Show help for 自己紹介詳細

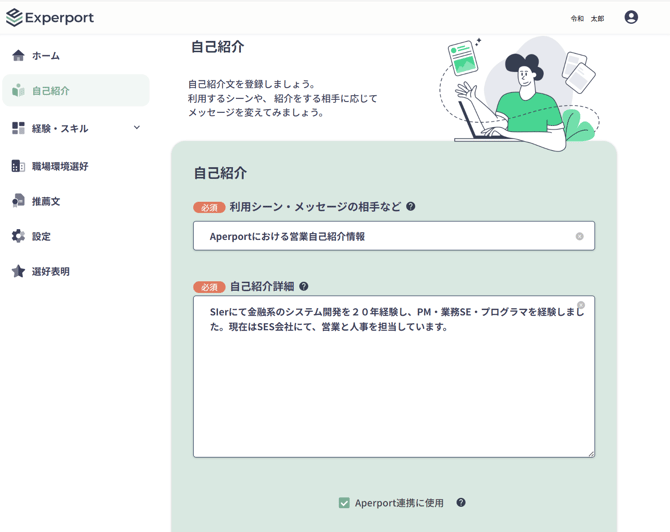pyautogui.click(x=303, y=286)
